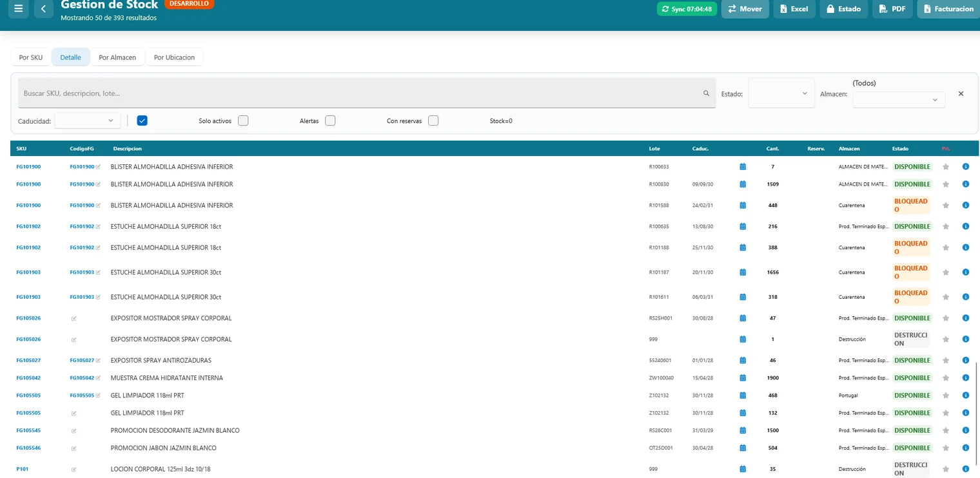
Task: Open SKU link FG105545
Action: pos(28,430)
